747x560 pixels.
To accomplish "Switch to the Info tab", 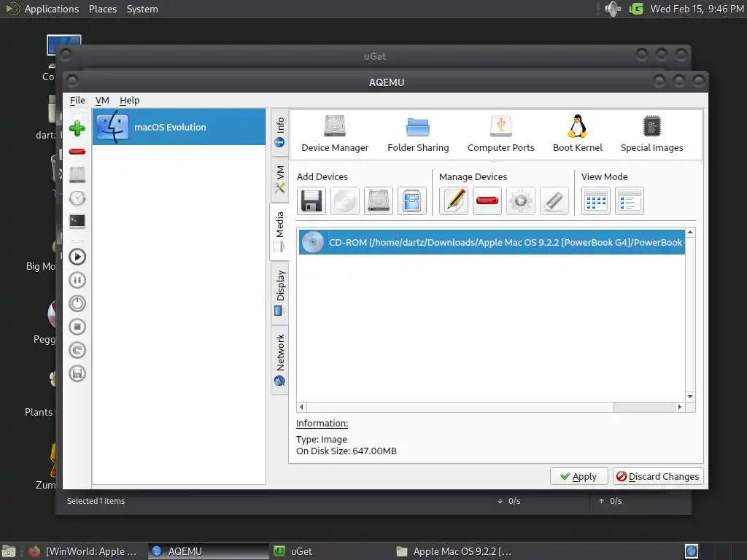I will pyautogui.click(x=279, y=133).
